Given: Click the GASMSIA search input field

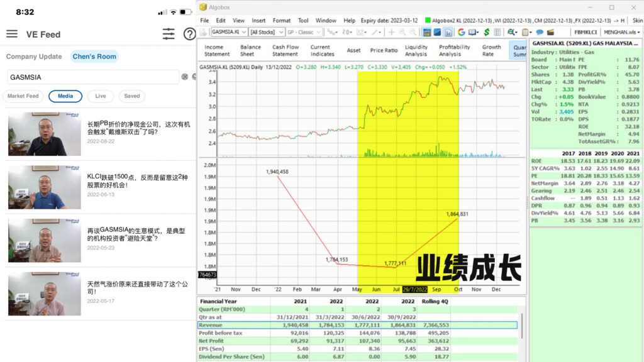Looking at the screenshot, I should 93,77.
